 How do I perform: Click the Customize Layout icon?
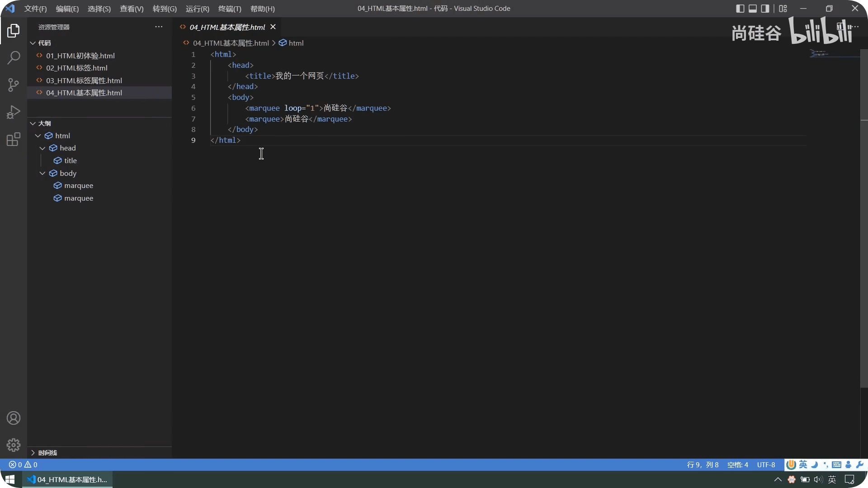(x=783, y=9)
